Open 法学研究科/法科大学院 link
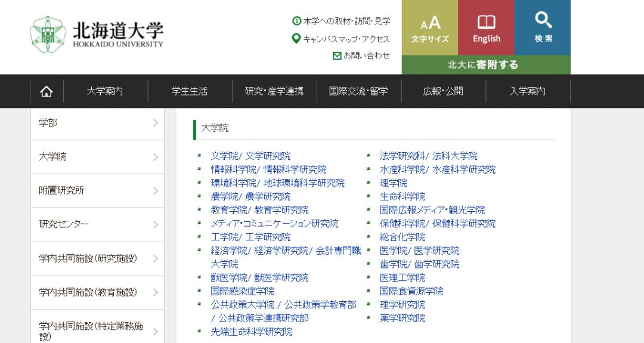Screen dimensions: 644x343 point(428,156)
